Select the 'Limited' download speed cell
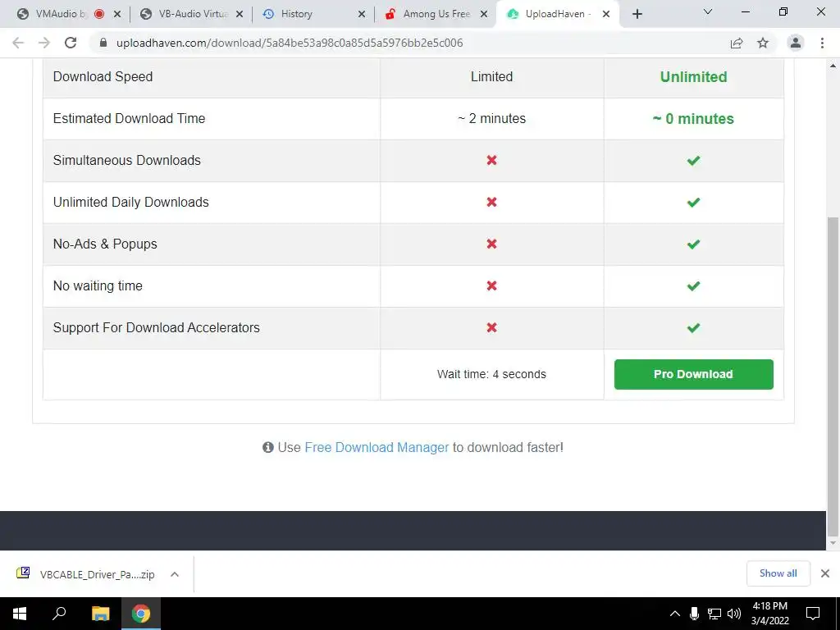Screen dimensions: 840x630 click(x=492, y=76)
